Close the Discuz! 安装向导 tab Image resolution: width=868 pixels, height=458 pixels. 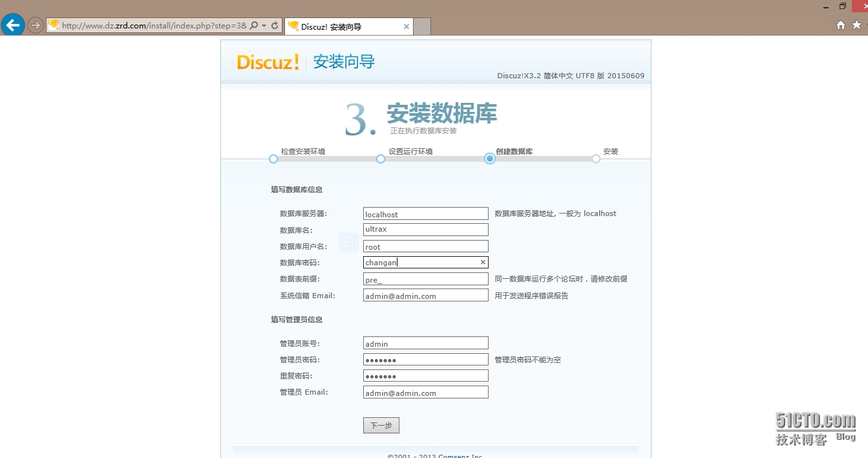click(406, 27)
